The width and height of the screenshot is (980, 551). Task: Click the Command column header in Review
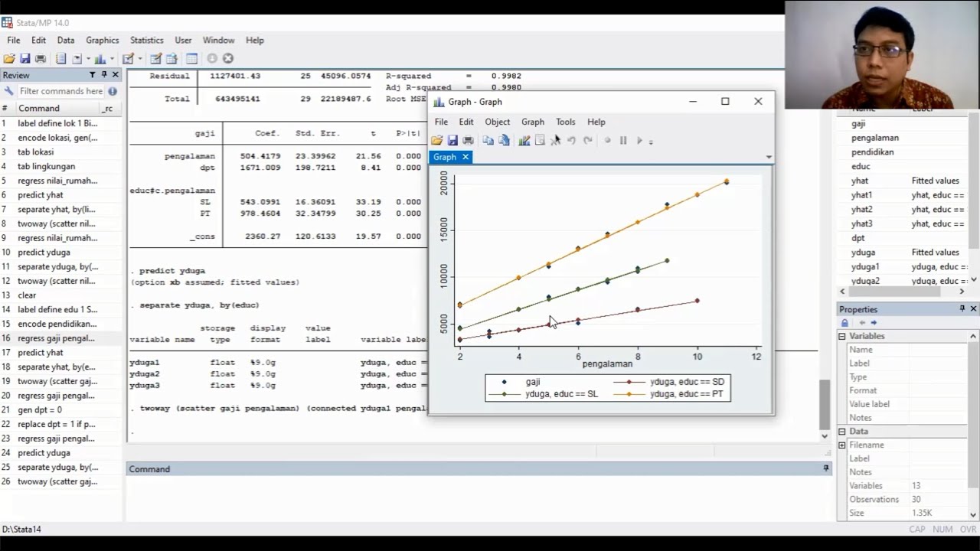click(57, 109)
